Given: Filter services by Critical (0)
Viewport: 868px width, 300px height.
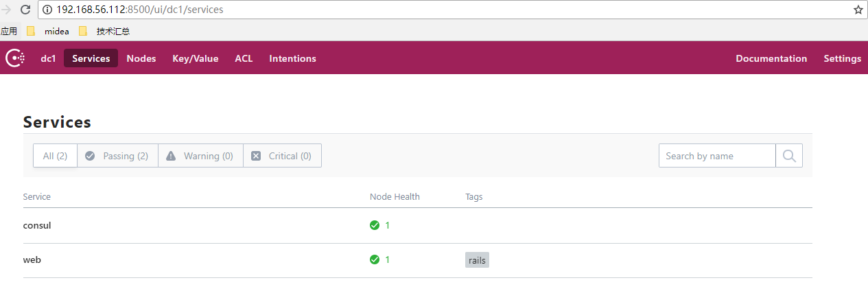Looking at the screenshot, I should coord(282,156).
